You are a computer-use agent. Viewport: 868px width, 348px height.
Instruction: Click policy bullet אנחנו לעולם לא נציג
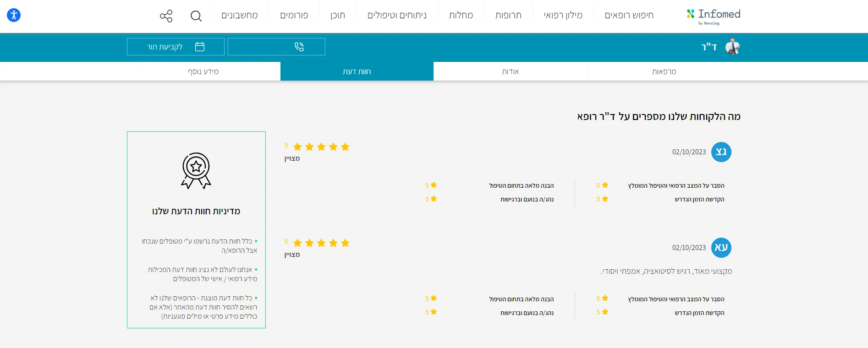(x=203, y=274)
